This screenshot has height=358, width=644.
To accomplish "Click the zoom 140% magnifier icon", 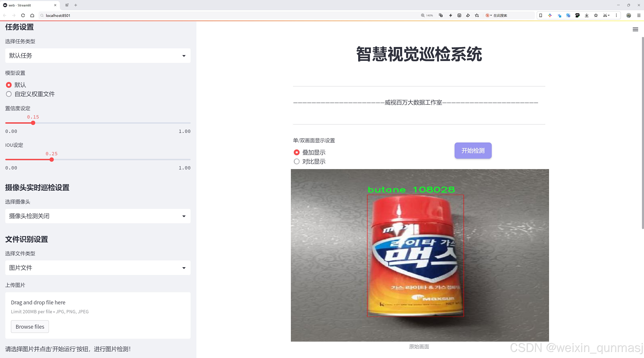I will (423, 16).
